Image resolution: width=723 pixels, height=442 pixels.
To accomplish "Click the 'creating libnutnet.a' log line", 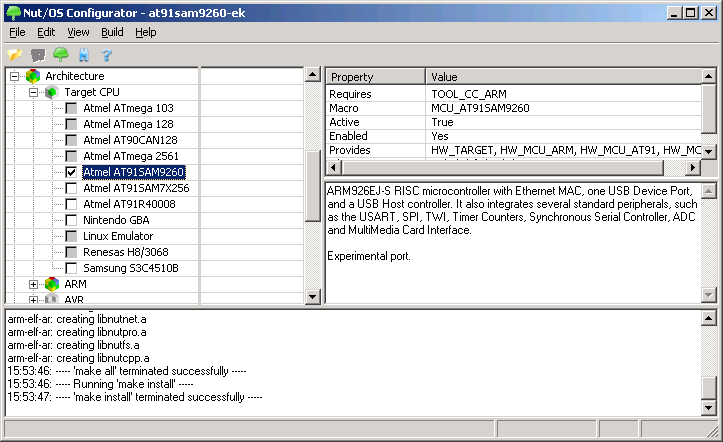I will coord(77,319).
